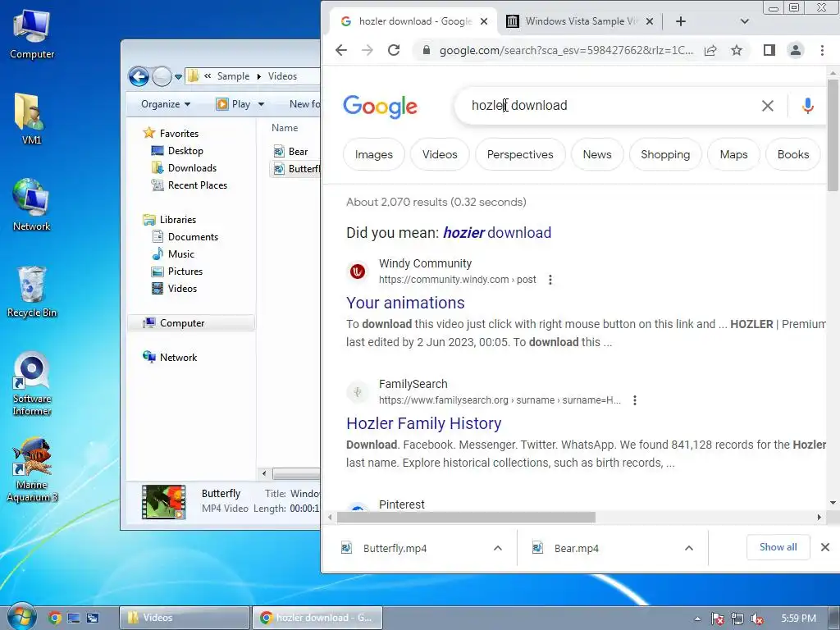Image resolution: width=840 pixels, height=630 pixels.
Task: Filter results by Perspectives
Action: [520, 154]
